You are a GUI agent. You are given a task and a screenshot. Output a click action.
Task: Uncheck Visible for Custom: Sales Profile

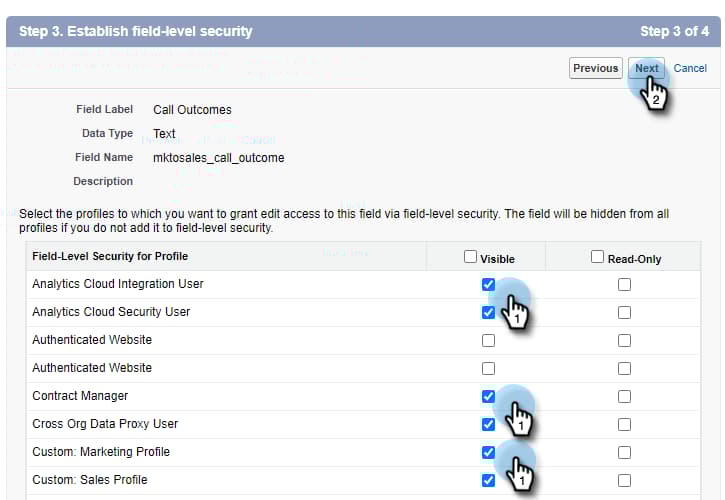pyautogui.click(x=488, y=480)
